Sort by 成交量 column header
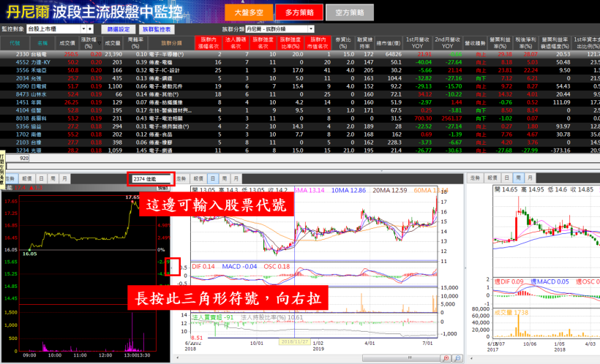600x364 pixels. [x=113, y=43]
